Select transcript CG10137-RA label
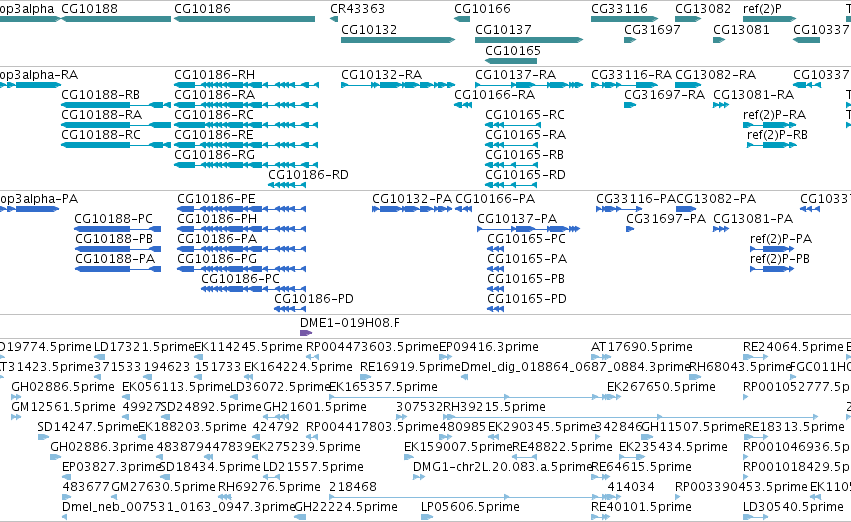This screenshot has width=851, height=522. (x=516, y=74)
